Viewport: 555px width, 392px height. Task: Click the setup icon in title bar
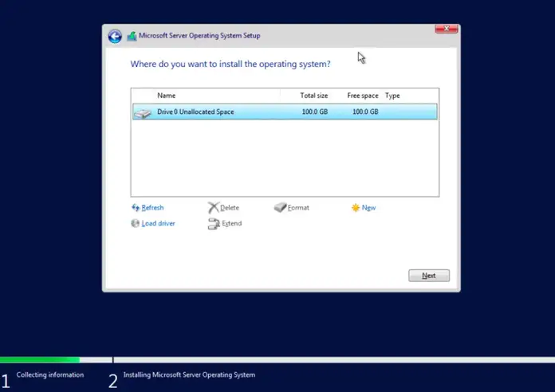pyautogui.click(x=132, y=36)
